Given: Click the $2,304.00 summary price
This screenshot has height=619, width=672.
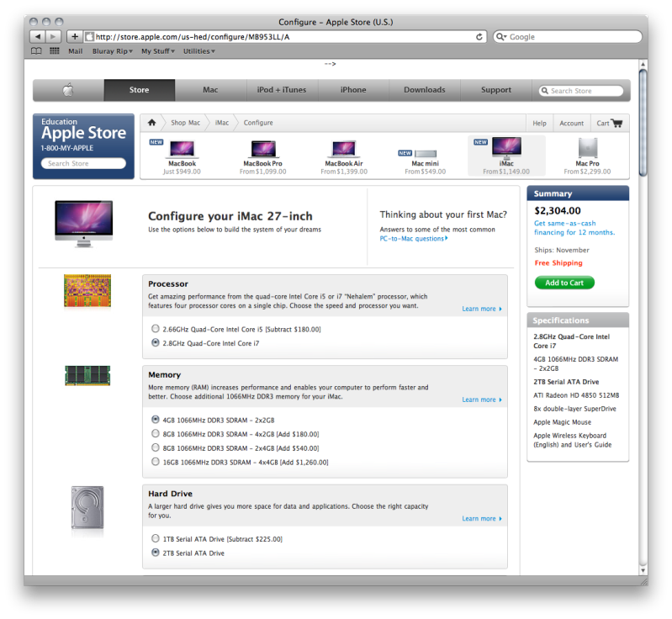Looking at the screenshot, I should point(558,210).
